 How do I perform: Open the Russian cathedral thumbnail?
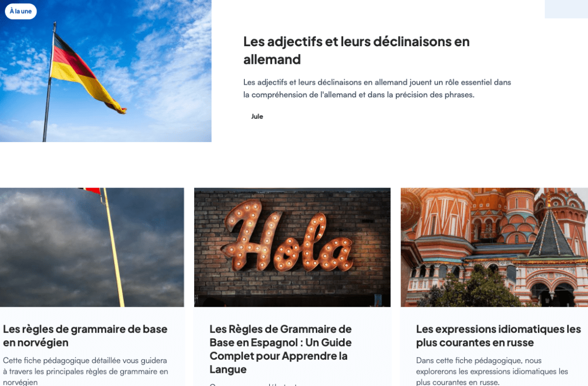click(x=494, y=247)
